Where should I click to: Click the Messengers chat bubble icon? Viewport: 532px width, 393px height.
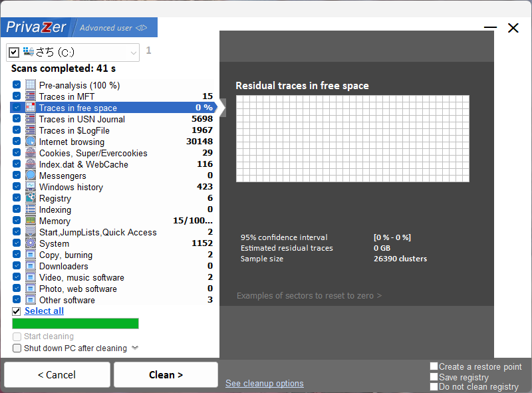(31, 175)
